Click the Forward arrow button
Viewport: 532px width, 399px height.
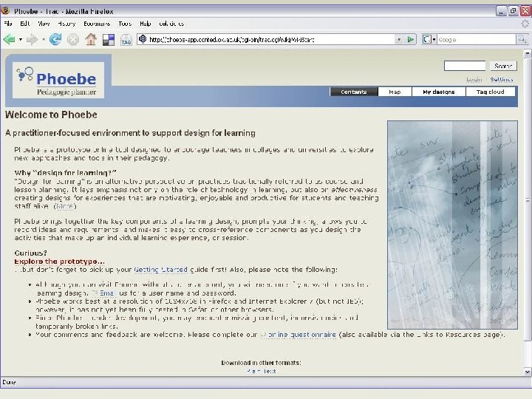pyautogui.click(x=32, y=40)
